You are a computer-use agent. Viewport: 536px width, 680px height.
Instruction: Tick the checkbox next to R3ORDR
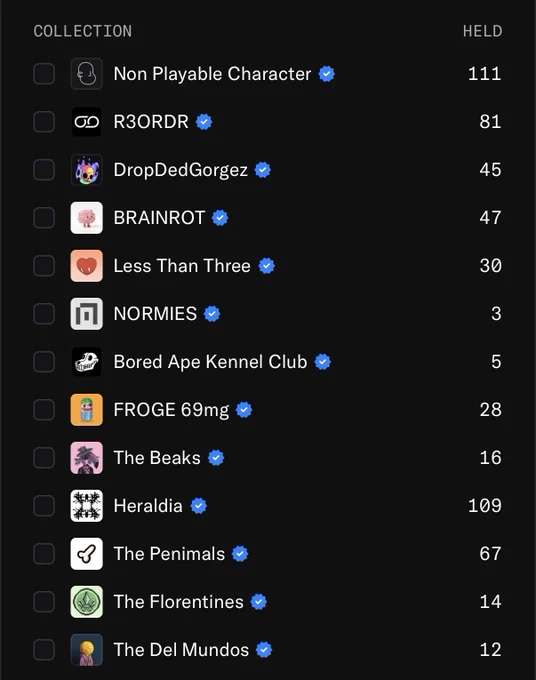(x=44, y=122)
